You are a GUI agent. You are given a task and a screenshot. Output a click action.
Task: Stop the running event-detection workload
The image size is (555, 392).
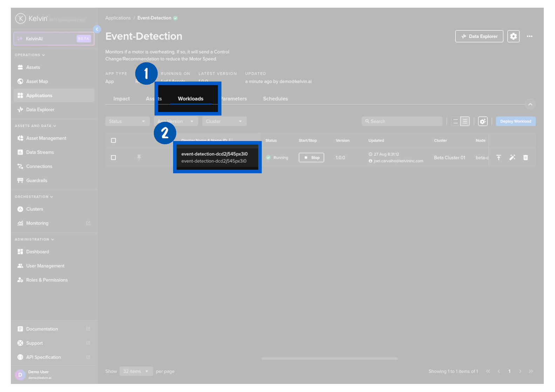[x=311, y=157]
